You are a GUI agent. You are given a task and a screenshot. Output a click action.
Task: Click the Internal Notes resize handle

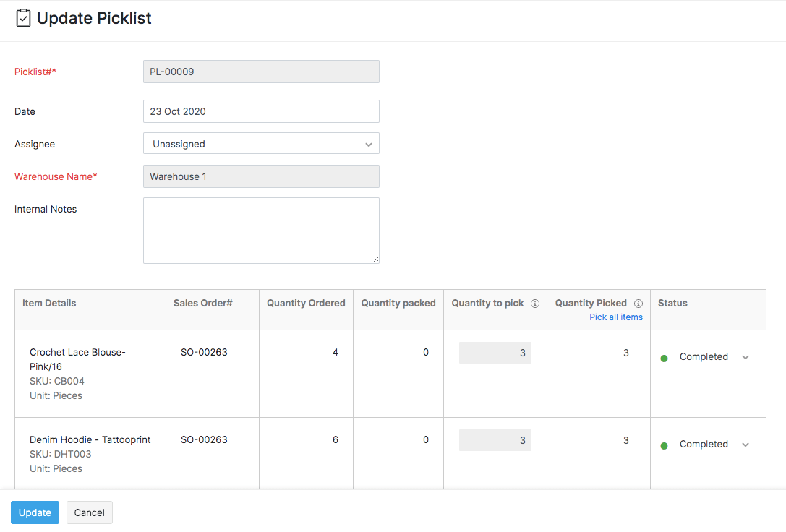point(375,259)
